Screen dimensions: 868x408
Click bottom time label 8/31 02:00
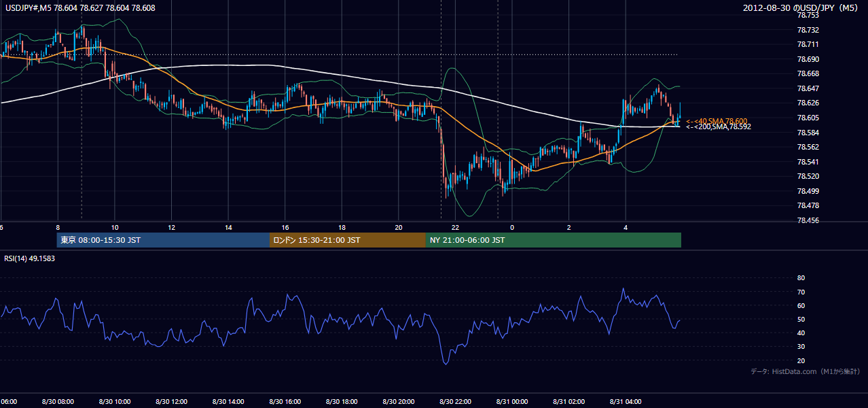pos(568,402)
